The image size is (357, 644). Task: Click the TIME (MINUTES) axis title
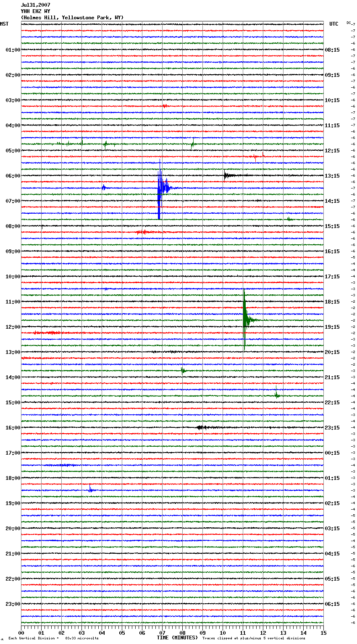(x=177, y=638)
